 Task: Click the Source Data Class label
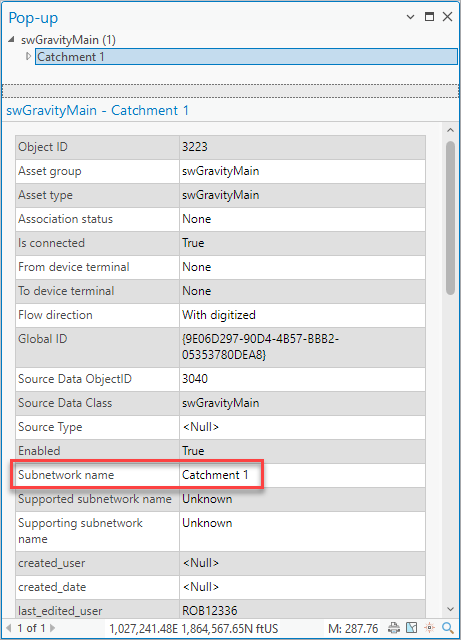tap(65, 403)
